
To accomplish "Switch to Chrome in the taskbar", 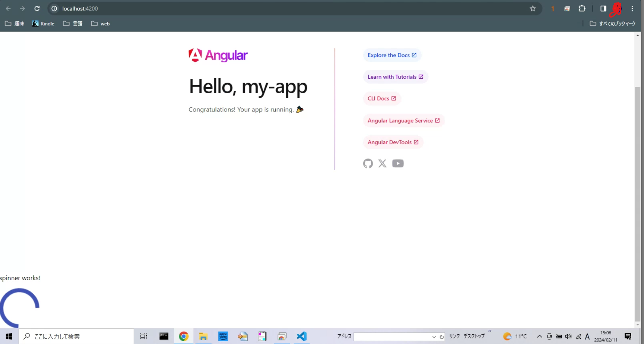I will pos(184,337).
